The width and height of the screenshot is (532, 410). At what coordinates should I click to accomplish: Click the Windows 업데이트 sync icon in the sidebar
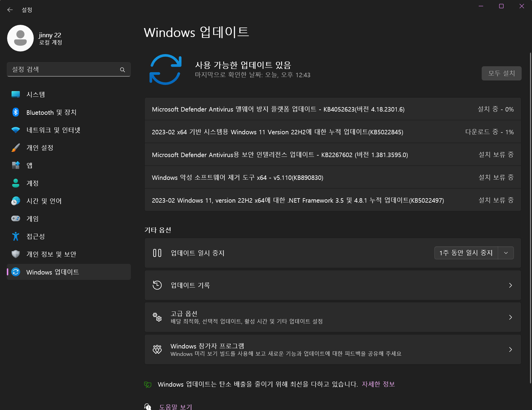tap(16, 272)
